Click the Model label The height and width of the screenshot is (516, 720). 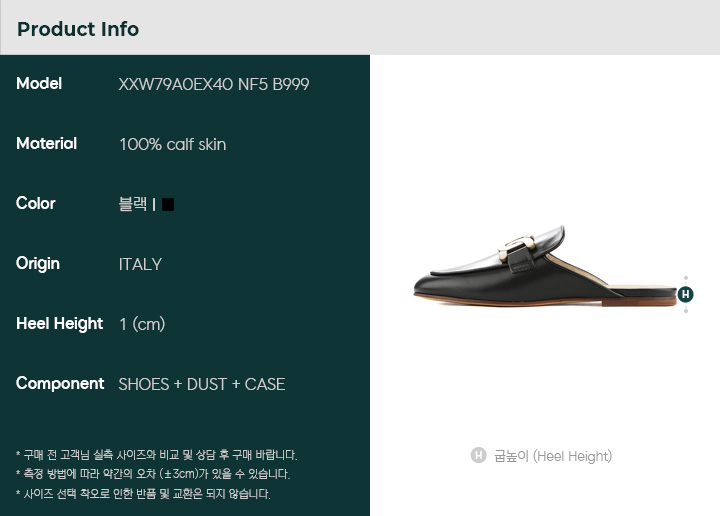click(x=39, y=84)
